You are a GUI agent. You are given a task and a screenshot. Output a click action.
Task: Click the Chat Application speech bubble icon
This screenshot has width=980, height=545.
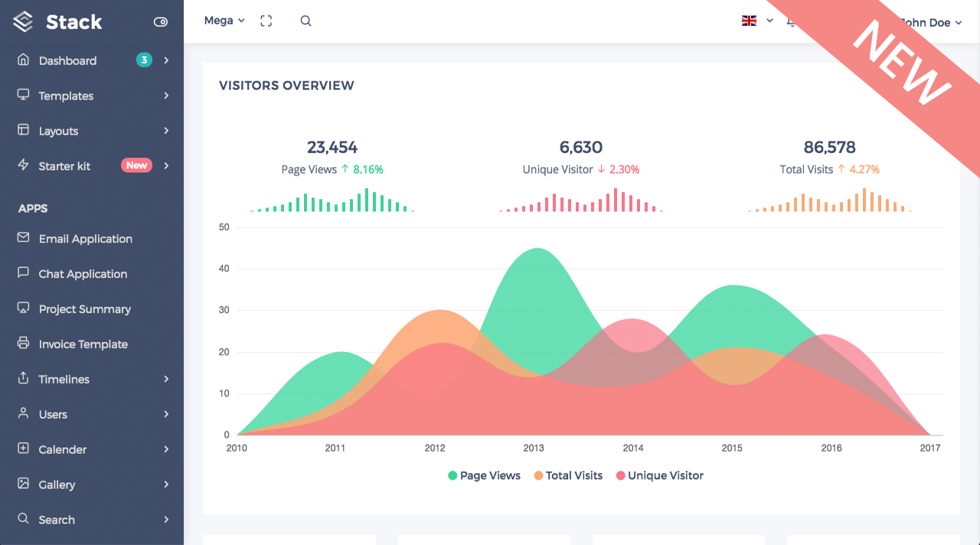(x=23, y=273)
